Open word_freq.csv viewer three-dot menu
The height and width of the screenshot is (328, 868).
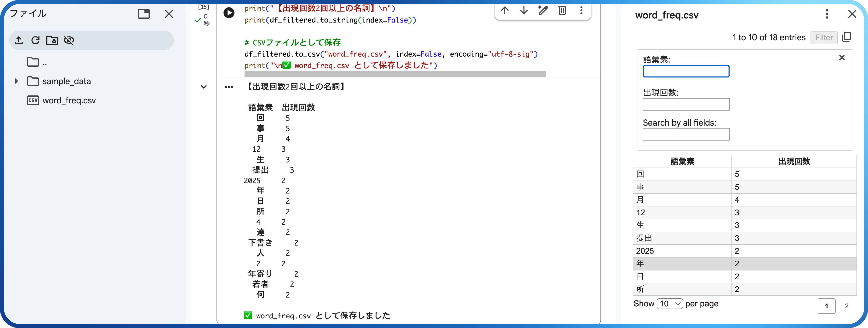827,14
